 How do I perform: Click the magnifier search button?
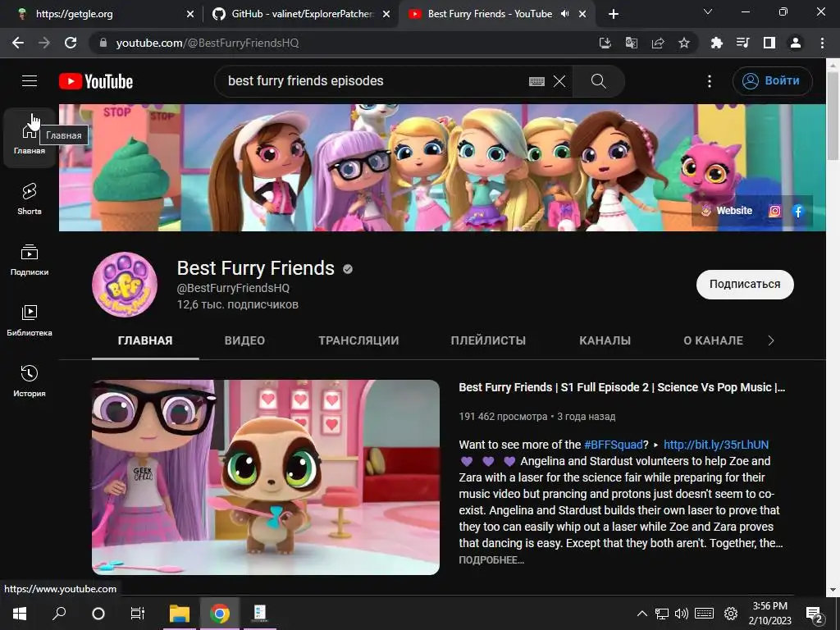598,81
